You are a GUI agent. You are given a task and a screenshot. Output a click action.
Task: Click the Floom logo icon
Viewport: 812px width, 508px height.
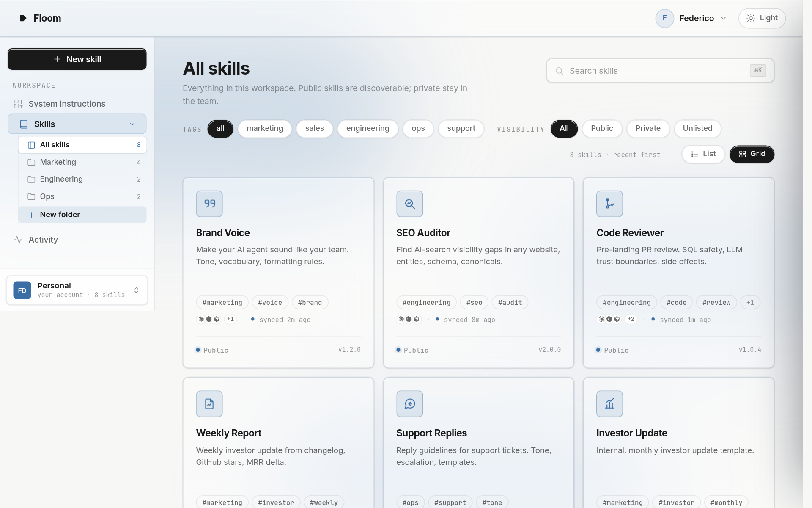pyautogui.click(x=23, y=18)
